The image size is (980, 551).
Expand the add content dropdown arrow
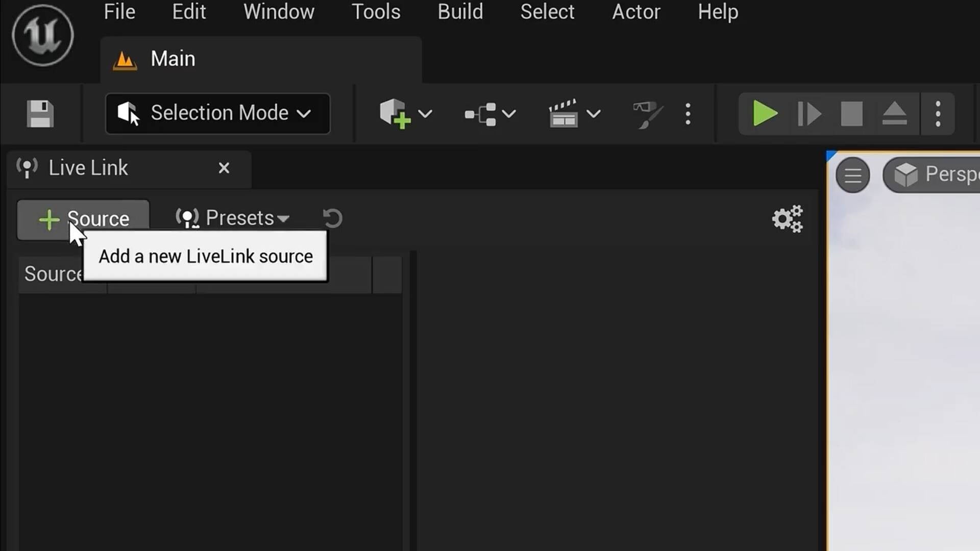pos(425,113)
